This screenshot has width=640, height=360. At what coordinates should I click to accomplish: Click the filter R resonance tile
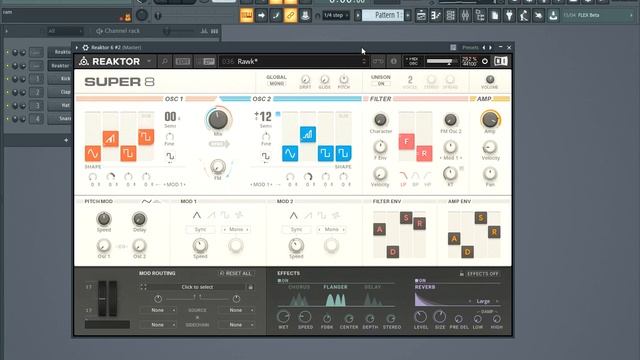pos(424,153)
